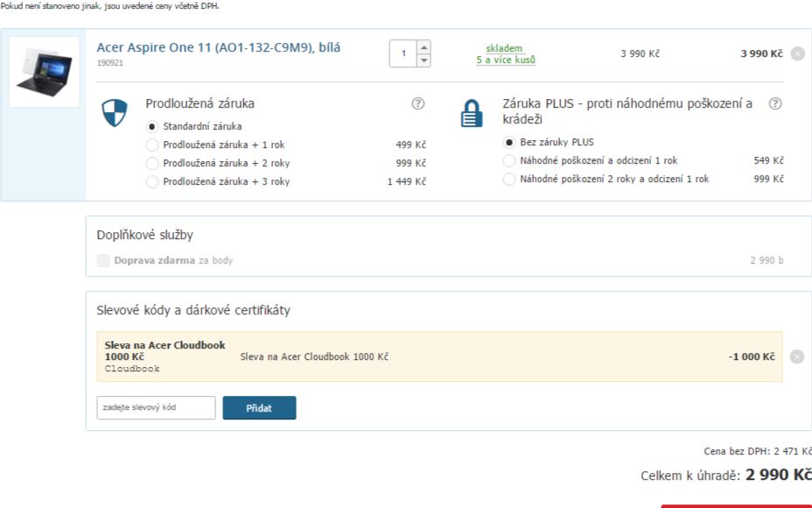Image resolution: width=812 pixels, height=508 pixels.
Task: Click the Slevové kódy a dárkové certifikáty heading
Action: 193,310
